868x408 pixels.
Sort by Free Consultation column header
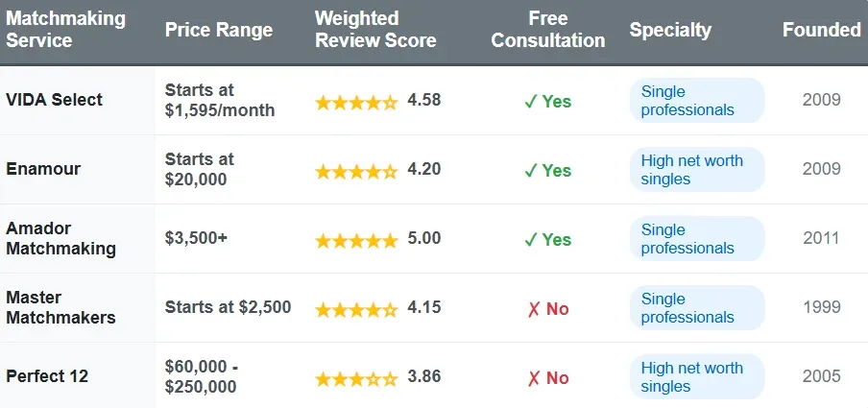tap(548, 30)
